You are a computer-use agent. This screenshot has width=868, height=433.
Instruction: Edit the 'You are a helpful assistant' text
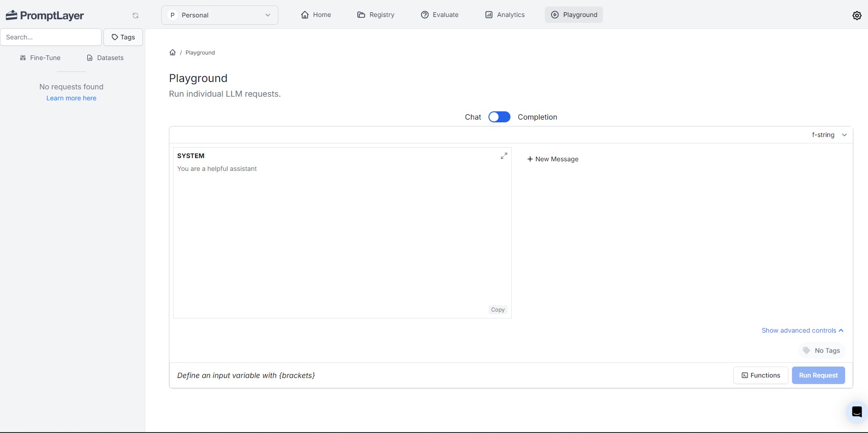click(x=217, y=169)
